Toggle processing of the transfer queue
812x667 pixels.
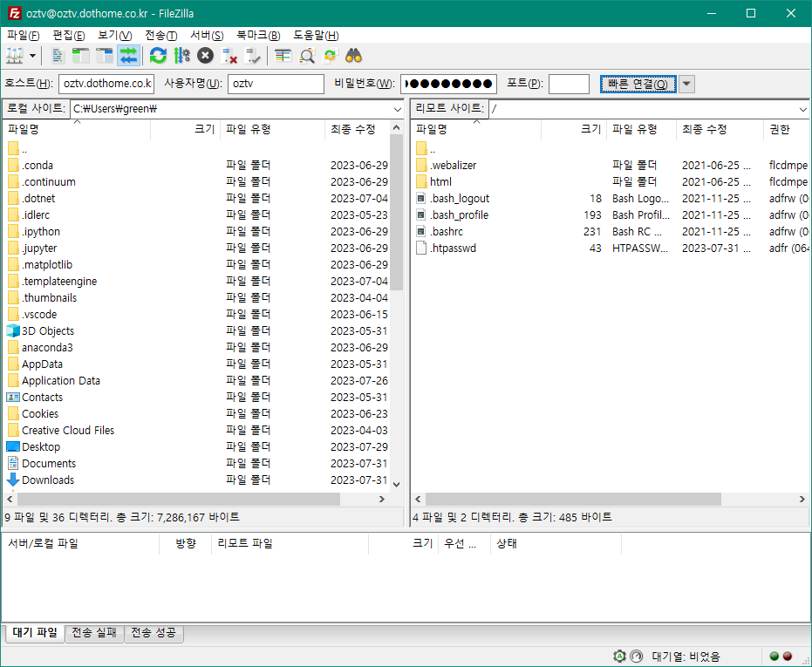[181, 56]
